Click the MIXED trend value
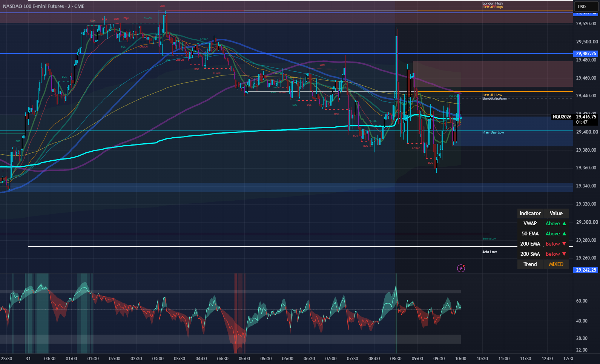The width and height of the screenshot is (600, 364). [x=556, y=264]
